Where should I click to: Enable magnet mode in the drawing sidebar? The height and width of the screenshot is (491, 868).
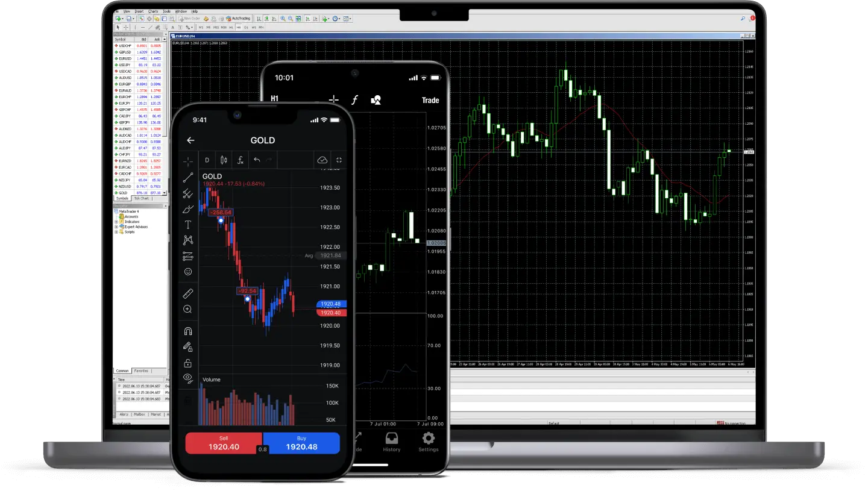[x=188, y=331]
